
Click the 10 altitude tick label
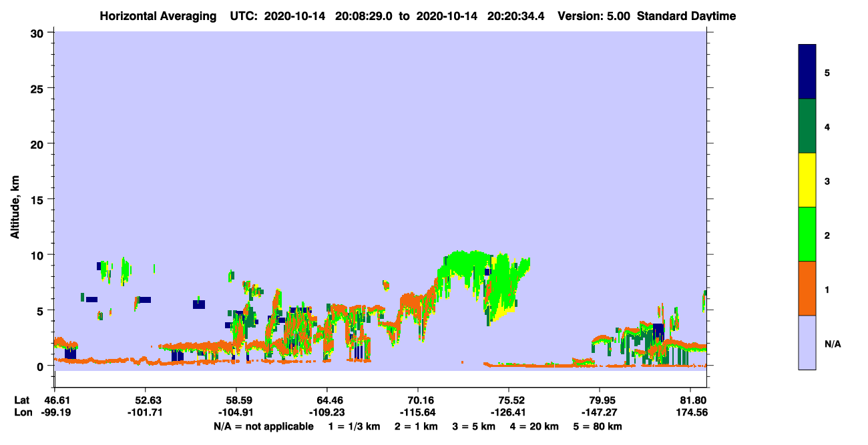39,255
